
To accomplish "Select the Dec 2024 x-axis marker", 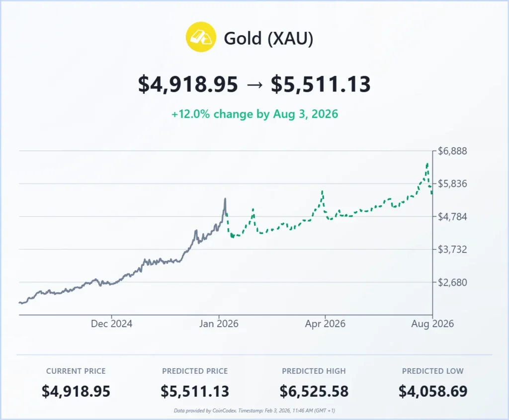I will pos(111,324).
